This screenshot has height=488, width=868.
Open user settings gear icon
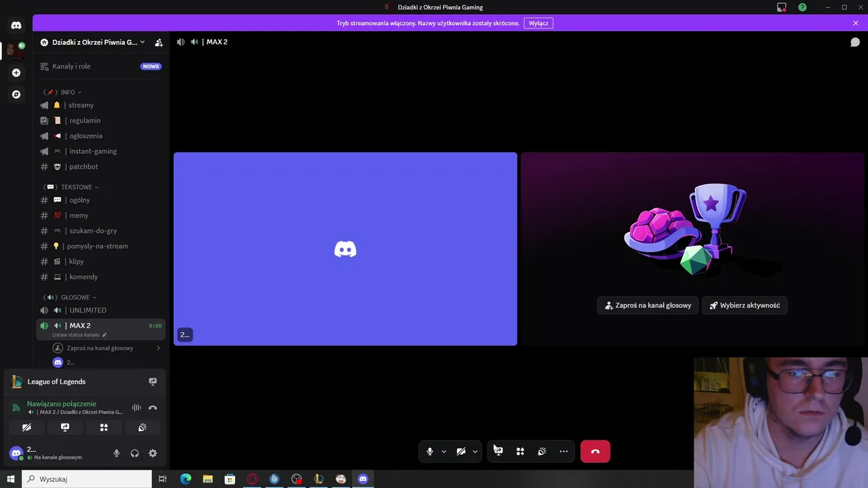[x=153, y=453]
